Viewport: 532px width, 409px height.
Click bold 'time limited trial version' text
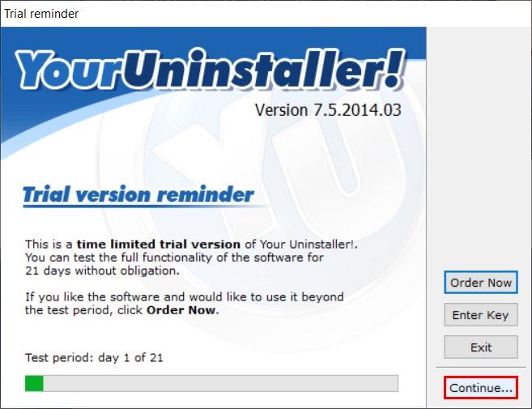159,244
